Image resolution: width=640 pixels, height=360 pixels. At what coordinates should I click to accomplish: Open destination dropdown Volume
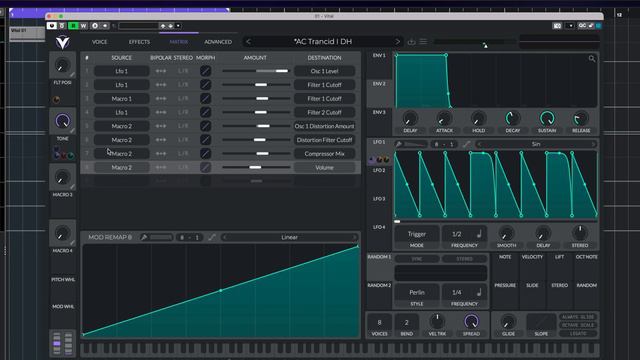[x=324, y=167]
